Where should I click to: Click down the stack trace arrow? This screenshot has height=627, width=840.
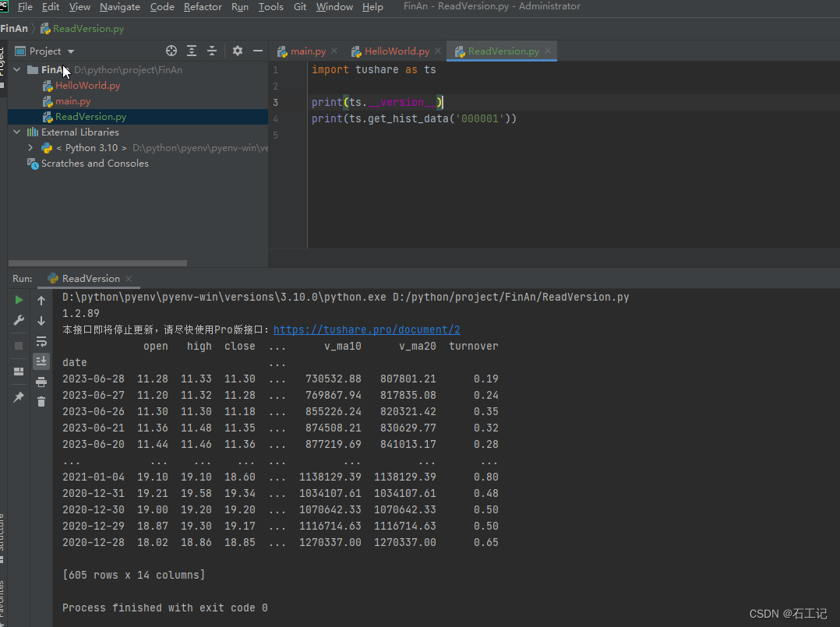click(x=41, y=321)
